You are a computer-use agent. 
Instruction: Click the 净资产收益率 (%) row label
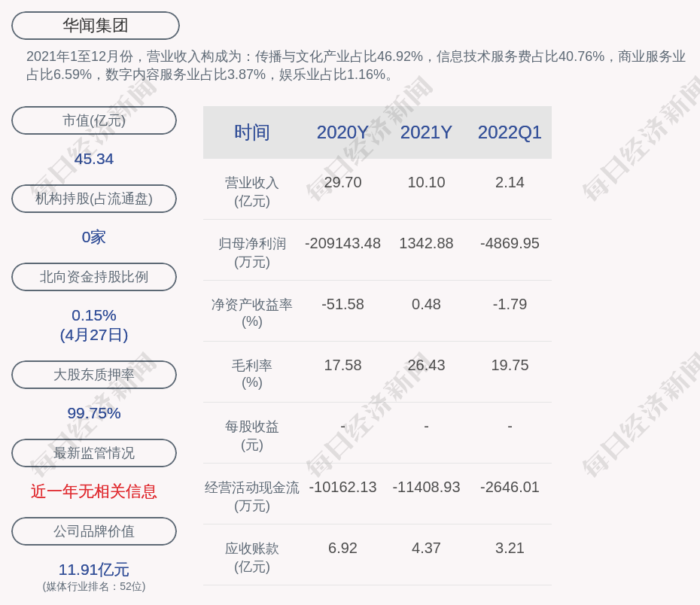click(x=252, y=313)
